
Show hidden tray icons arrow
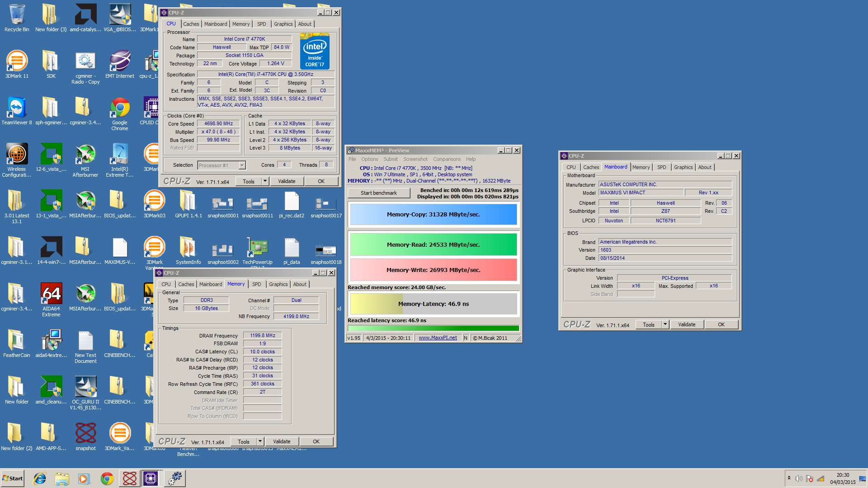click(x=789, y=478)
